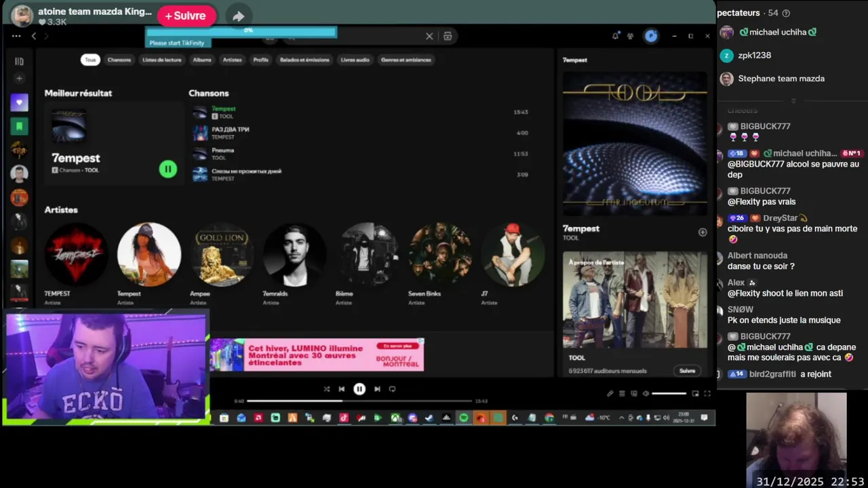The width and height of the screenshot is (868, 488).
Task: Open Windows notification center icon
Action: point(705,418)
